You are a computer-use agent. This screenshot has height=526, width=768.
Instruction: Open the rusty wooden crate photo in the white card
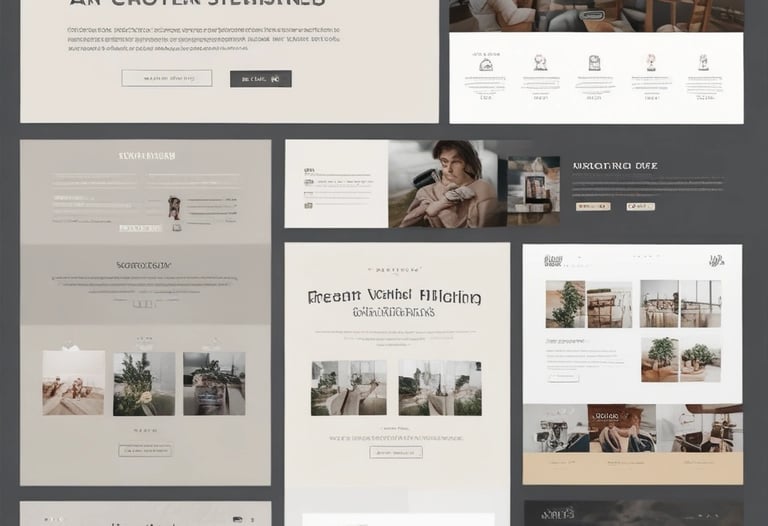click(x=610, y=304)
